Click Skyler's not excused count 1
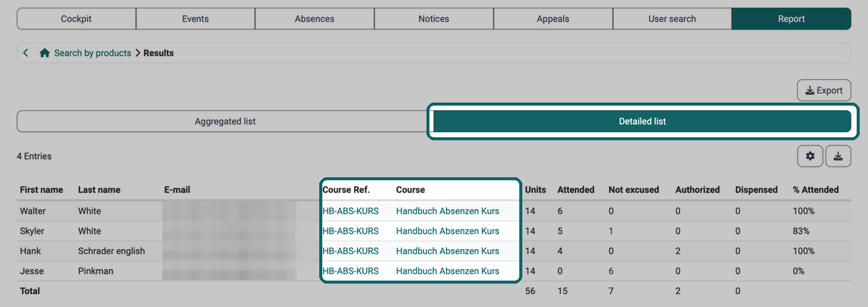Image resolution: width=868 pixels, height=307 pixels. [611, 231]
